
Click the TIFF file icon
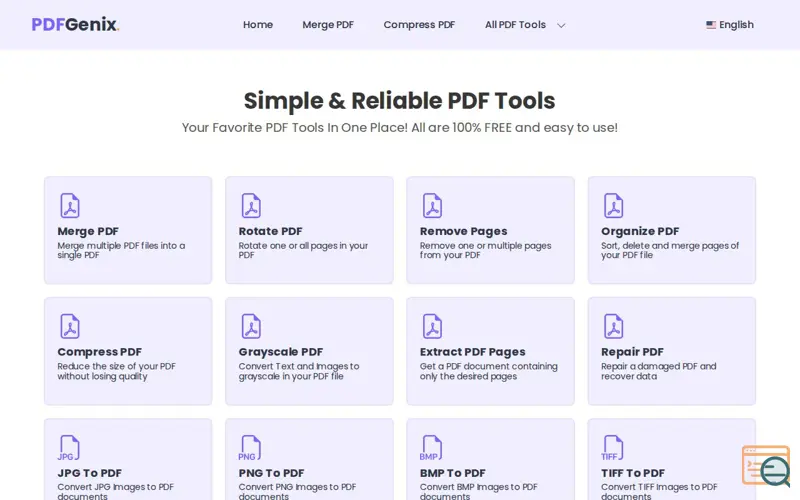pos(612,447)
